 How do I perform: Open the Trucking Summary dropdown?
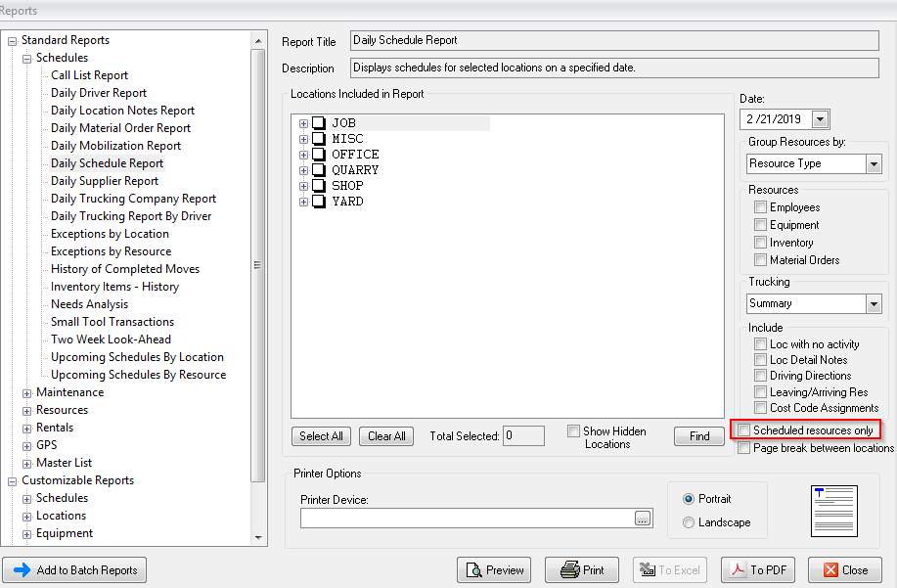click(x=874, y=304)
